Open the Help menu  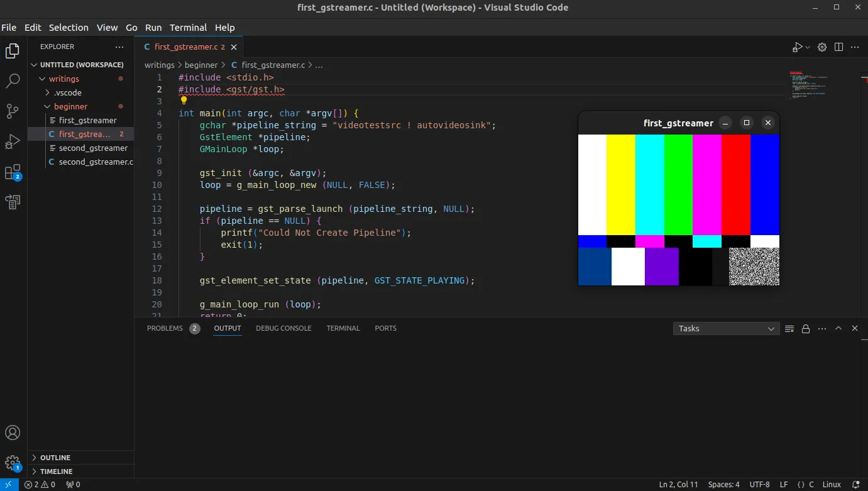[x=224, y=28]
